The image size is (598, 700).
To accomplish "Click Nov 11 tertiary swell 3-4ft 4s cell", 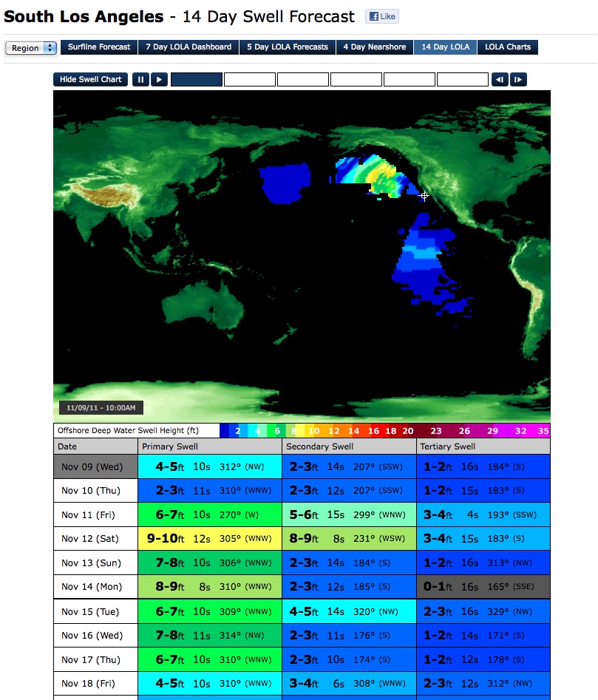I will (483, 514).
